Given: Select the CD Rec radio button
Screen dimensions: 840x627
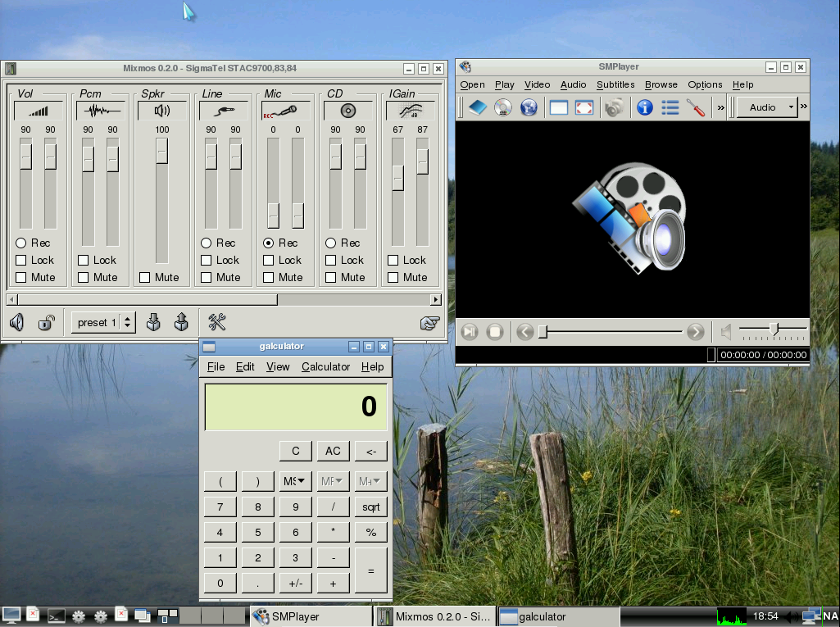Looking at the screenshot, I should click(330, 243).
